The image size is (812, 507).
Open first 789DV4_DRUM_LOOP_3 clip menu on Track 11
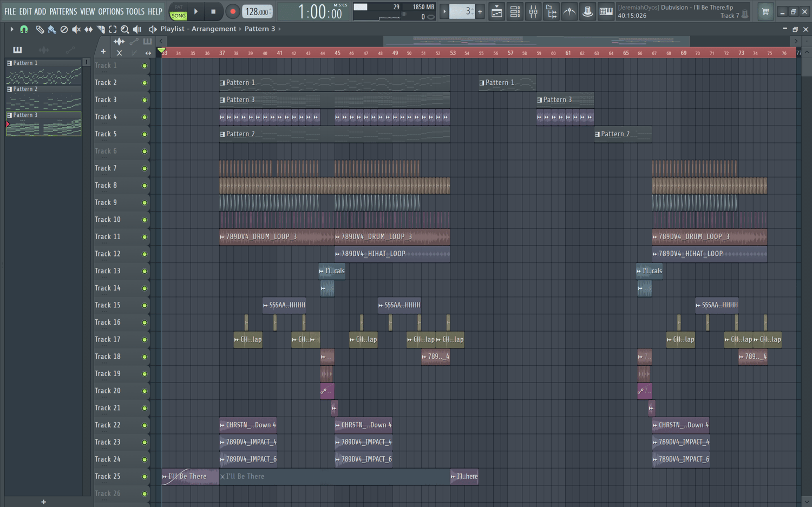222,237
